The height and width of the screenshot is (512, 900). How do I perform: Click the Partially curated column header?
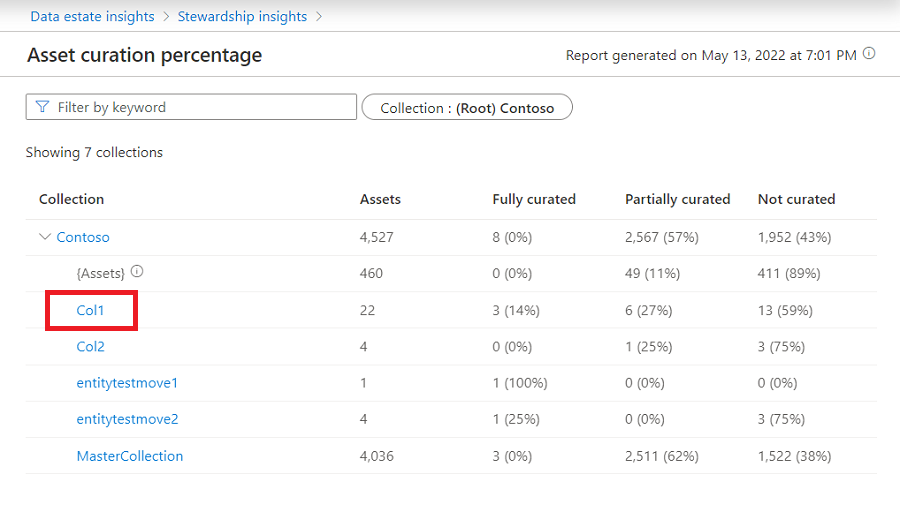click(x=677, y=199)
